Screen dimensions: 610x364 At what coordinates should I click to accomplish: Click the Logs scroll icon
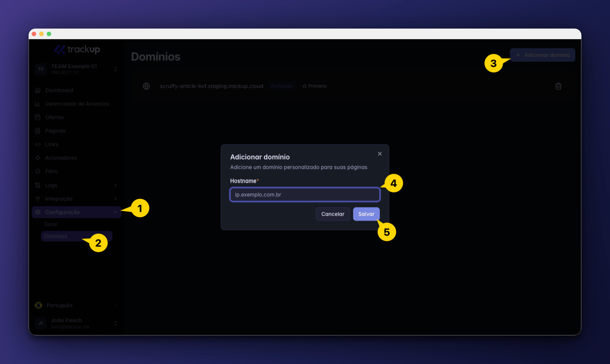click(x=38, y=185)
